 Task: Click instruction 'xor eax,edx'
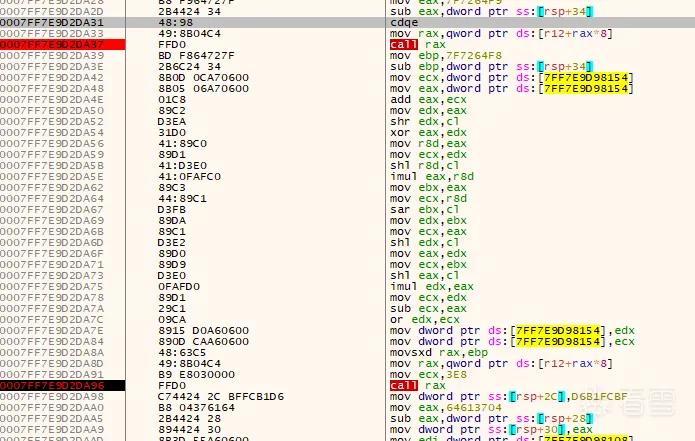point(428,133)
